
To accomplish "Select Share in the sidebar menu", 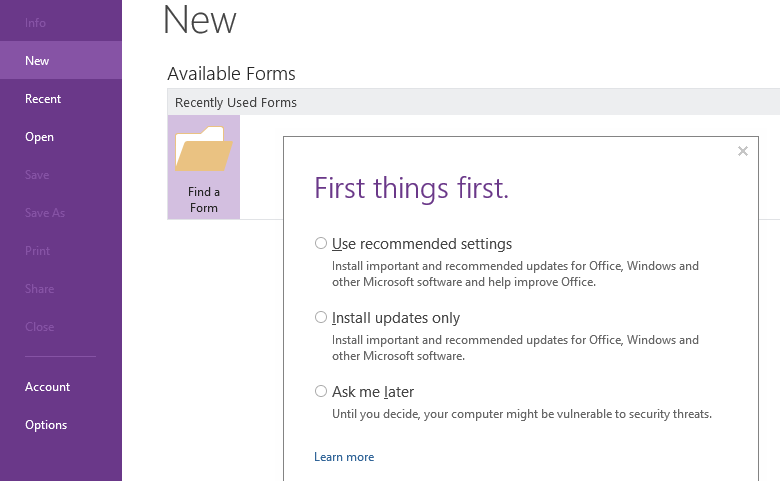I will coord(40,289).
